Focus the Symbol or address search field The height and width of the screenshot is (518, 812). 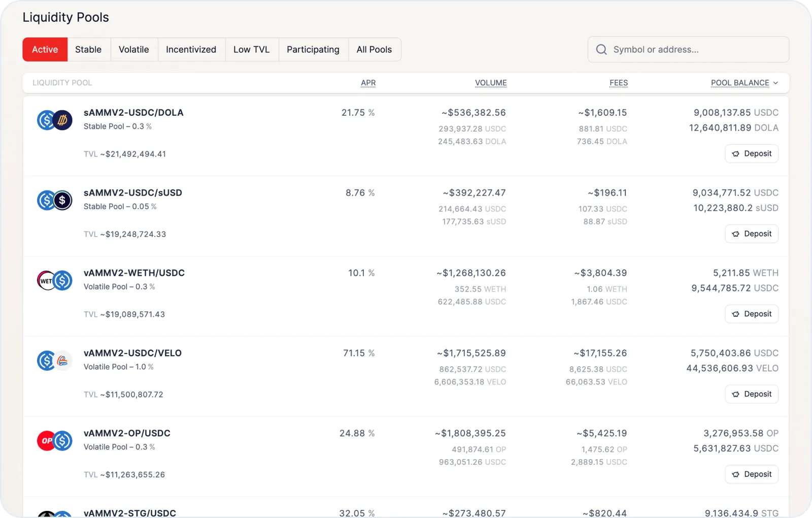pos(688,49)
